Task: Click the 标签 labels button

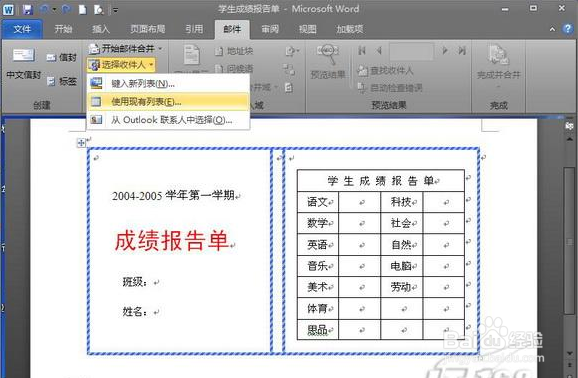Action: 62,82
